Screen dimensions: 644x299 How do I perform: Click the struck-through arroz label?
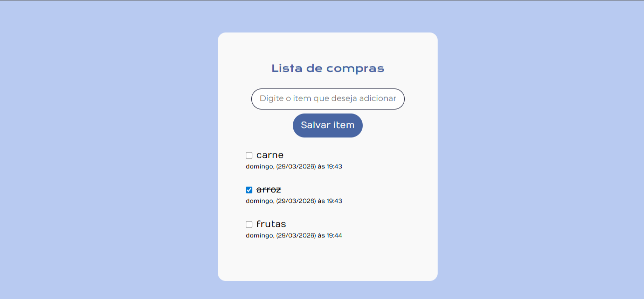[x=269, y=189]
